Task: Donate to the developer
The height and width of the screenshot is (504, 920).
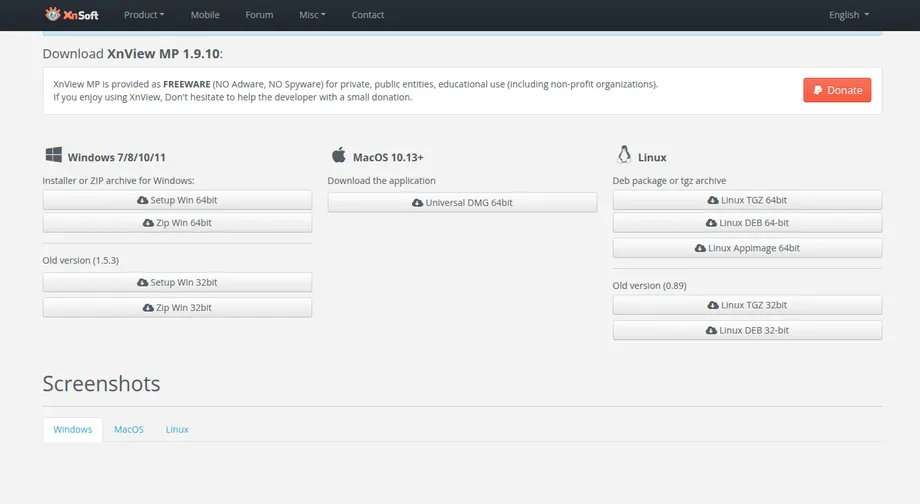Action: coord(837,90)
